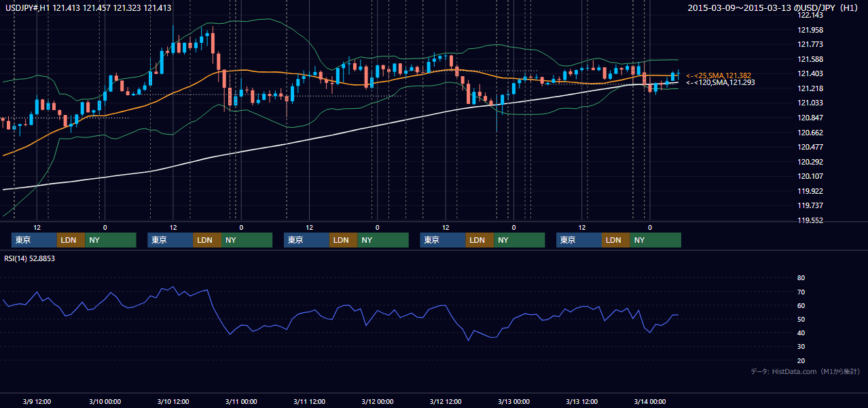Click price axis value 119.737
868x408 pixels.
[x=810, y=205]
